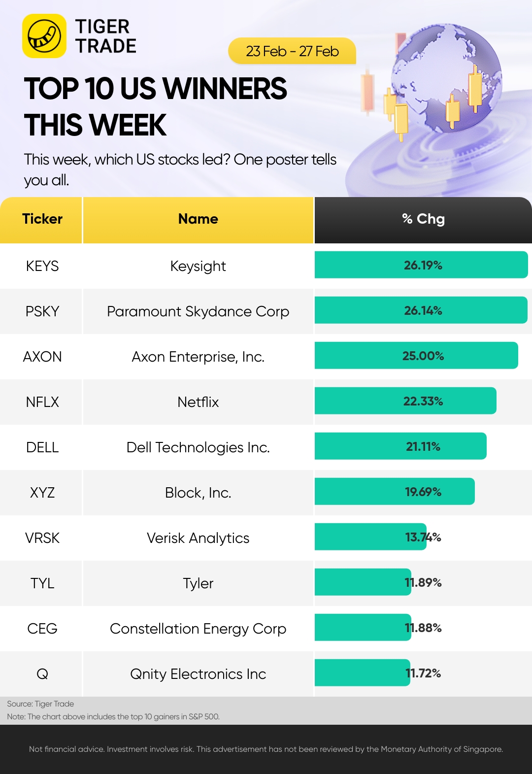This screenshot has width=532, height=774.
Task: Click the Verisk Analytics name
Action: click(198, 538)
